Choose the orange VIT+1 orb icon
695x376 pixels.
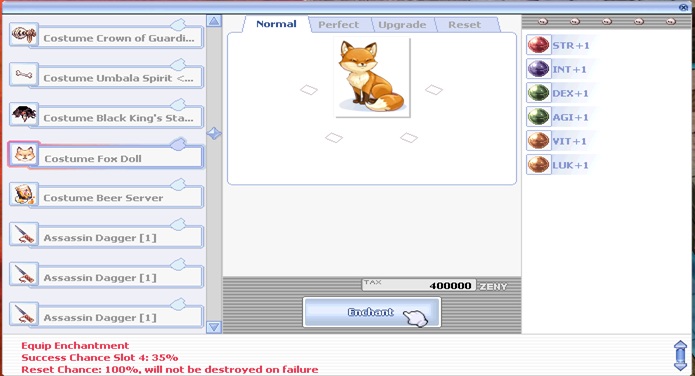pyautogui.click(x=539, y=141)
